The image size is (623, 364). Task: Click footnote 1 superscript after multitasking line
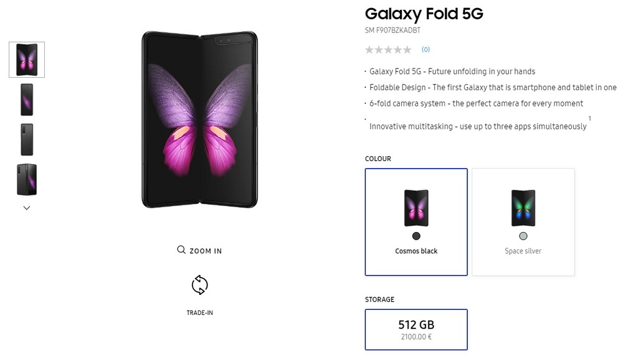(x=589, y=118)
